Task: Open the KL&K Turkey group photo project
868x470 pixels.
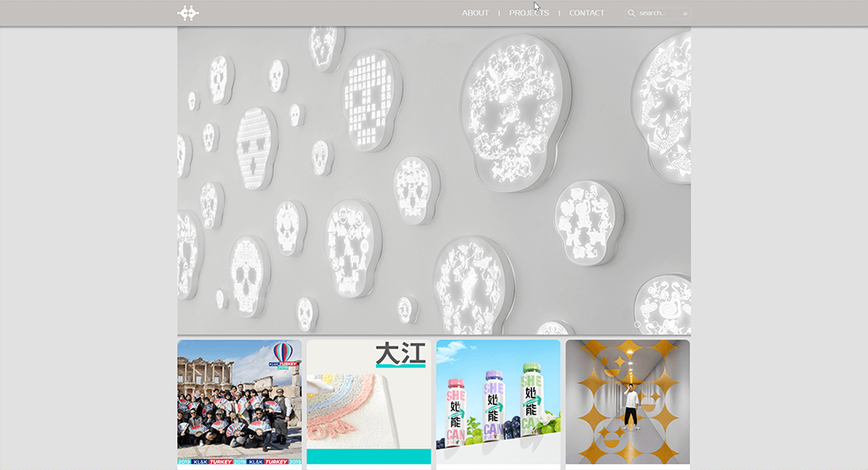Action: pos(240,402)
